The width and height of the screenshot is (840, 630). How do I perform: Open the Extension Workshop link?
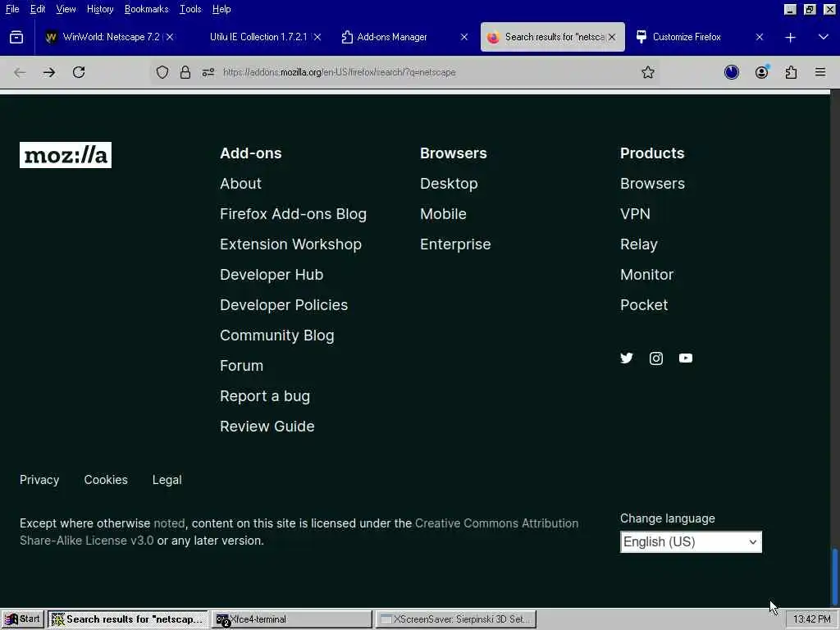290,244
